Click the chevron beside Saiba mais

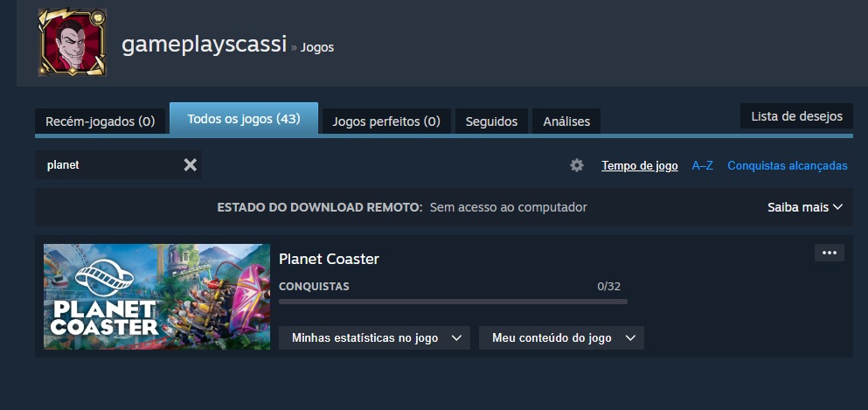coord(837,207)
